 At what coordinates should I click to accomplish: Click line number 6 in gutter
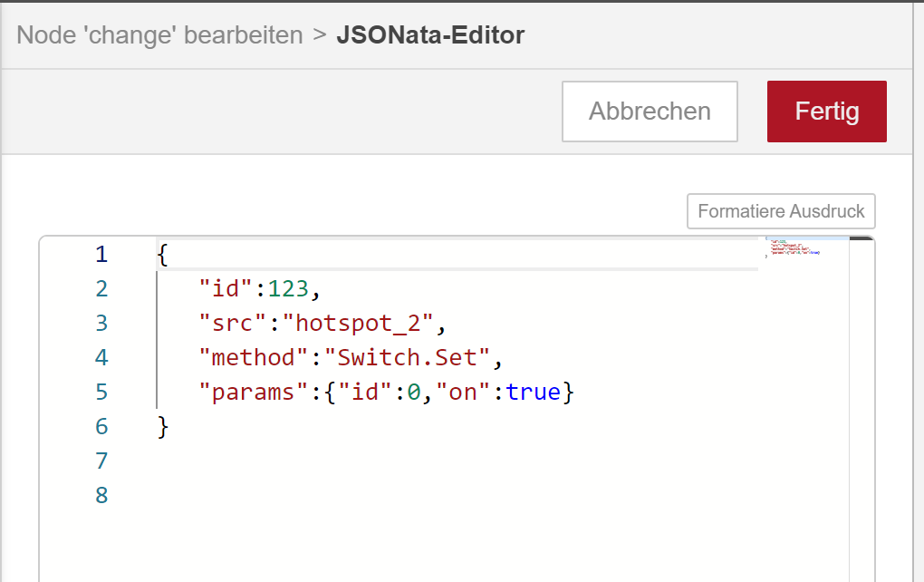101,426
